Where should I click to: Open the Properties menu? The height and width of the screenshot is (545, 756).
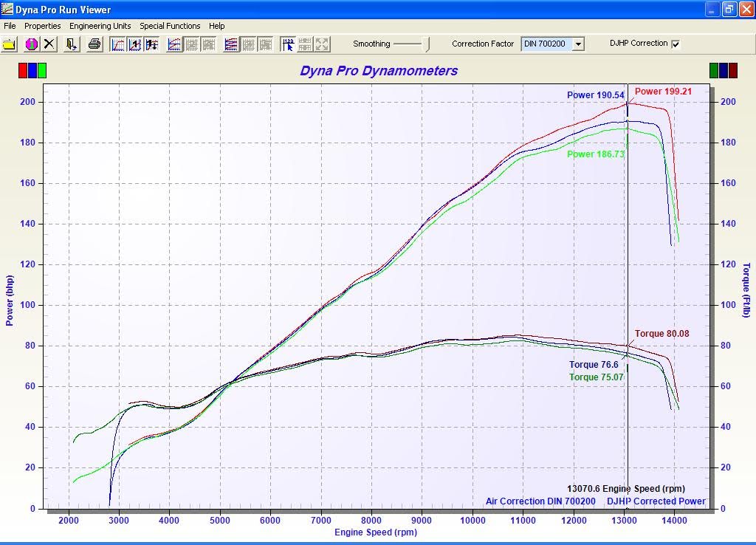[42, 26]
